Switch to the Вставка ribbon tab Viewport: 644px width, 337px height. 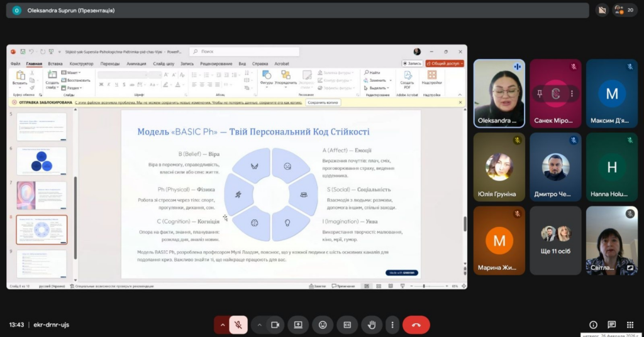pyautogui.click(x=55, y=64)
